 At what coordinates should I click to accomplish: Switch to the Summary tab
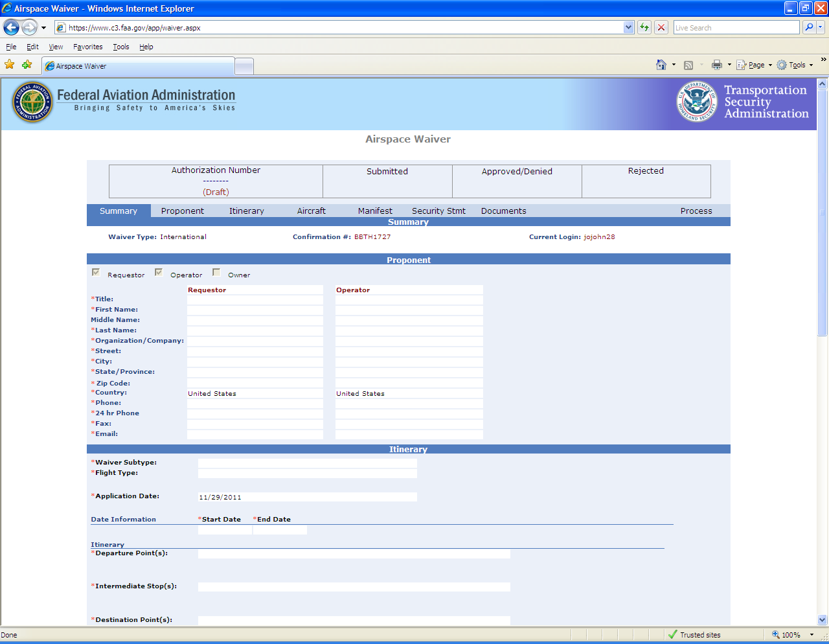119,211
